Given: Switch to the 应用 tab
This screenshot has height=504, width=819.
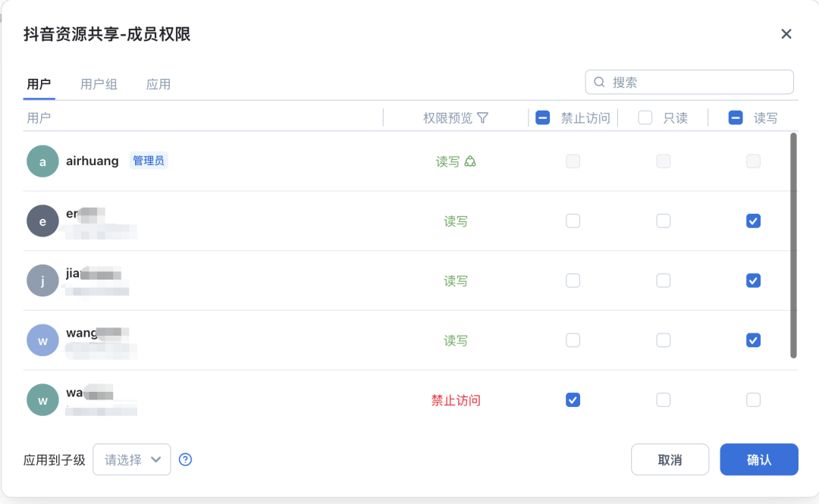Looking at the screenshot, I should [x=158, y=84].
